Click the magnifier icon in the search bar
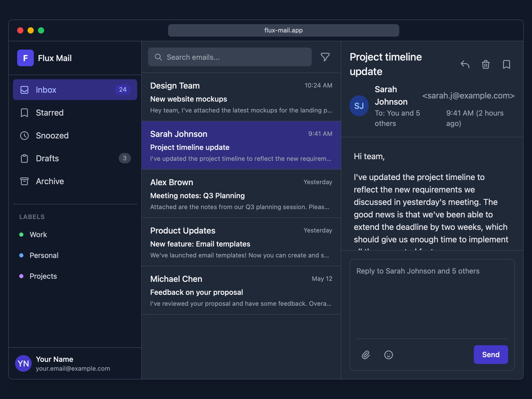This screenshot has height=399, width=532. 159,57
